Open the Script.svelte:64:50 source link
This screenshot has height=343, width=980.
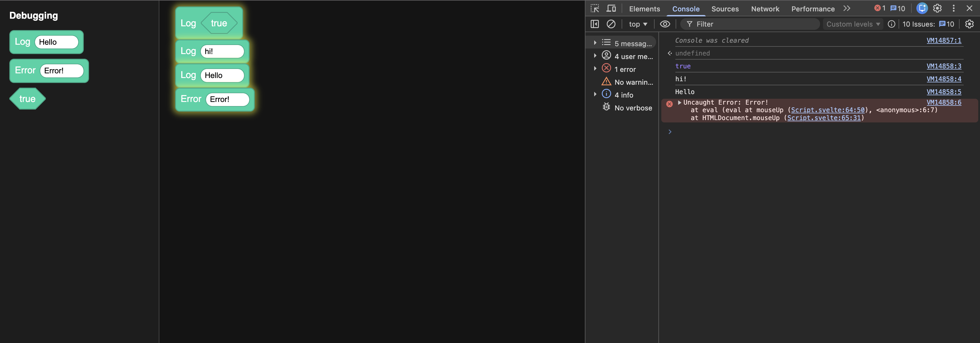click(827, 110)
